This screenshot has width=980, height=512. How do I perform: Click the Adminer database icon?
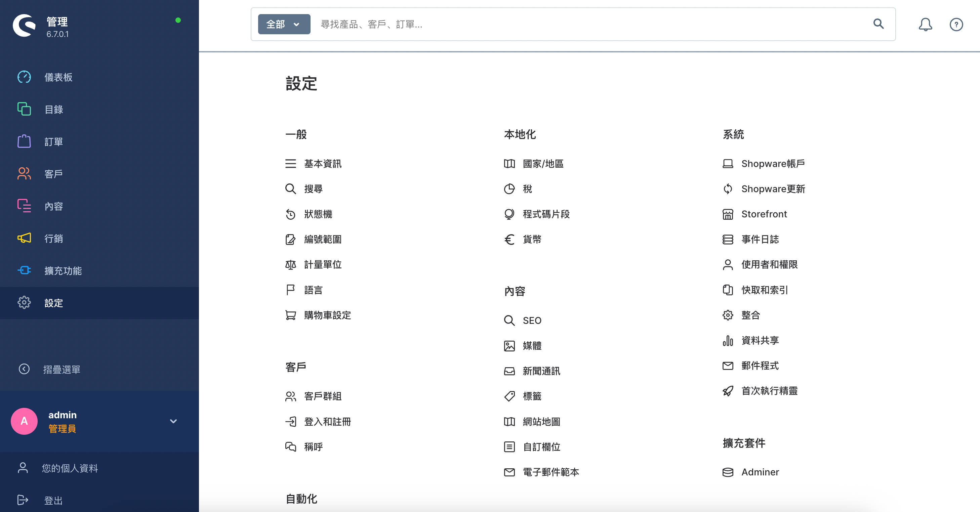(727, 472)
